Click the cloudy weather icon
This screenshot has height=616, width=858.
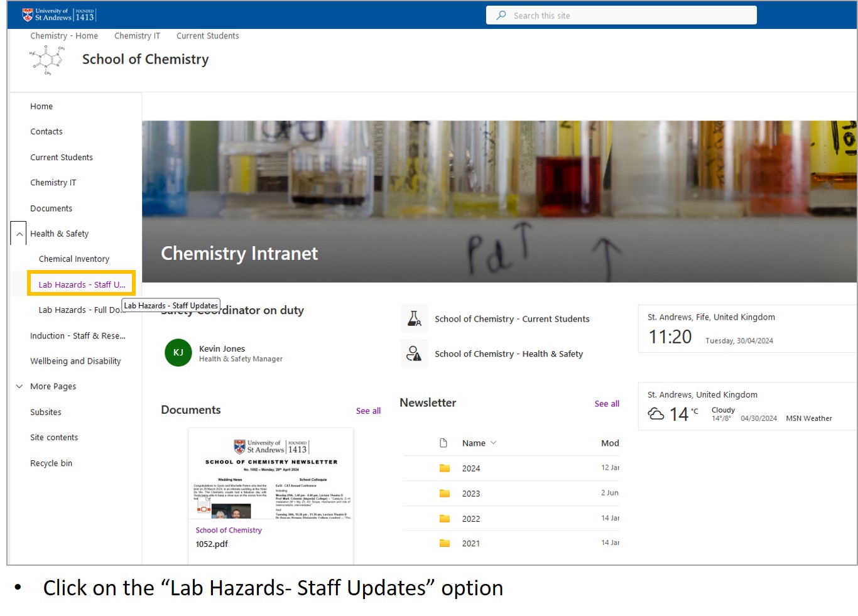(x=656, y=414)
